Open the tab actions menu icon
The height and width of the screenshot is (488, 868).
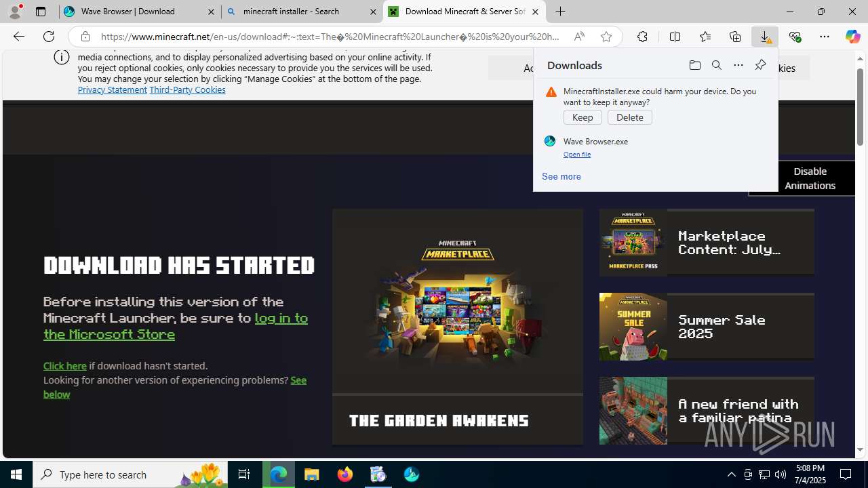41,12
